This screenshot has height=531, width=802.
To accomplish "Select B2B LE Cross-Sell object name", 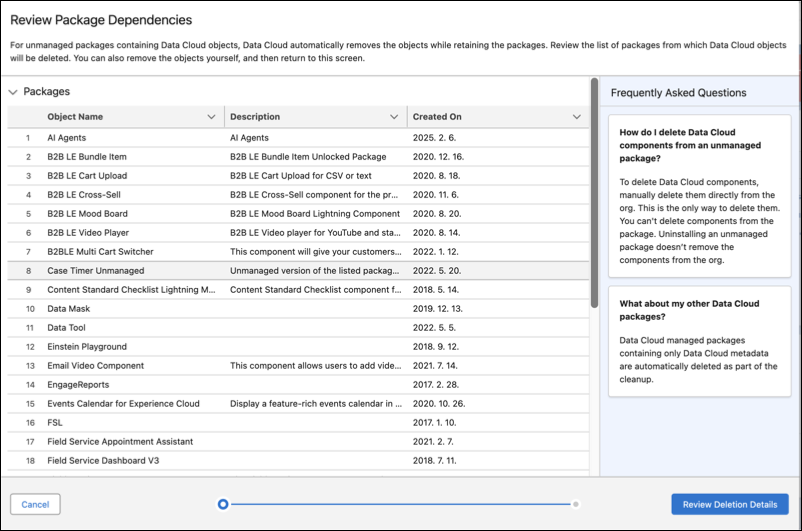I will (x=84, y=194).
